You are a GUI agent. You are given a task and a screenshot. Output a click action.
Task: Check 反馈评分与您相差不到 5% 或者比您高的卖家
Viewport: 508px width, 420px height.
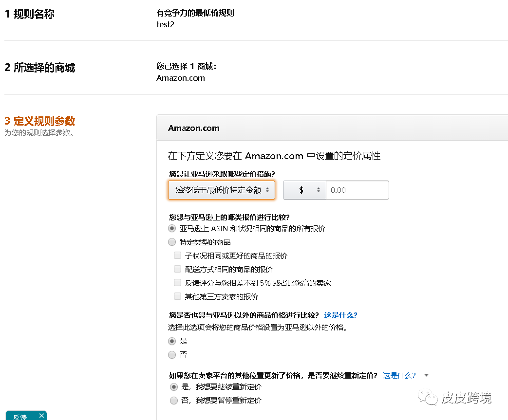coord(178,283)
